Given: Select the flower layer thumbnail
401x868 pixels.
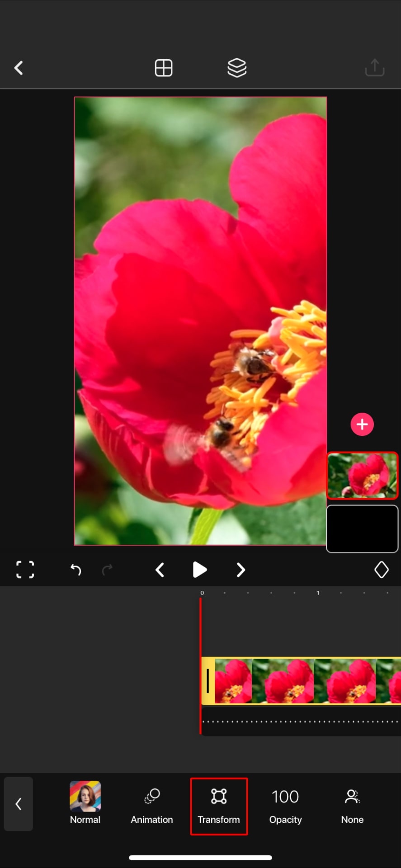Looking at the screenshot, I should (362, 476).
